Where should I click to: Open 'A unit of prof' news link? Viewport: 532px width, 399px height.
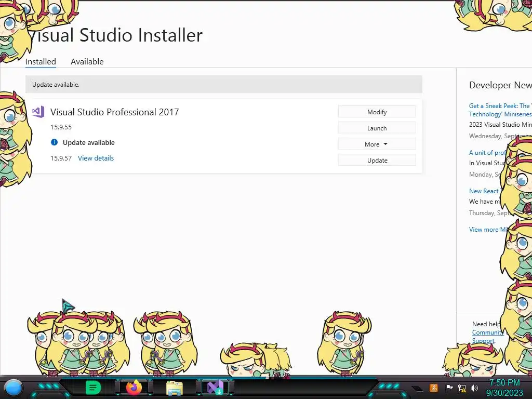point(487,153)
